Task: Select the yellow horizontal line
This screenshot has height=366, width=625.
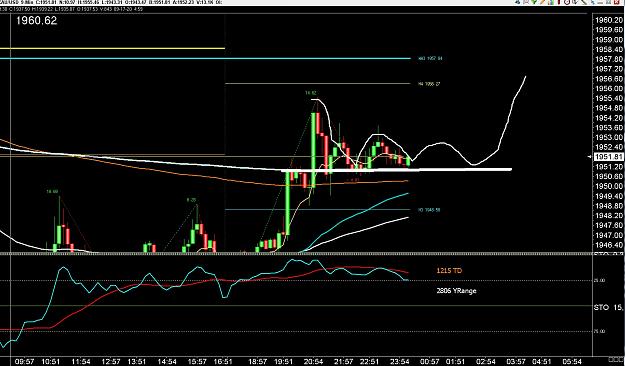Action: (112, 49)
